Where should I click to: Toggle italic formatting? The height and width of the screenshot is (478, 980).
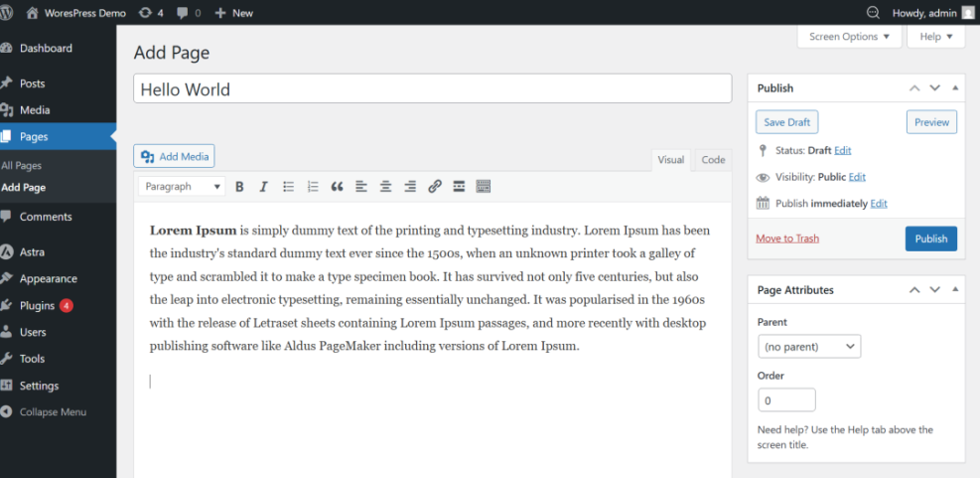(264, 187)
